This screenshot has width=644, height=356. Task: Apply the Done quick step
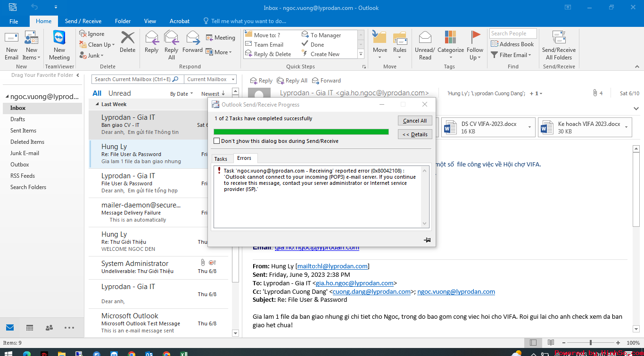pyautogui.click(x=313, y=45)
